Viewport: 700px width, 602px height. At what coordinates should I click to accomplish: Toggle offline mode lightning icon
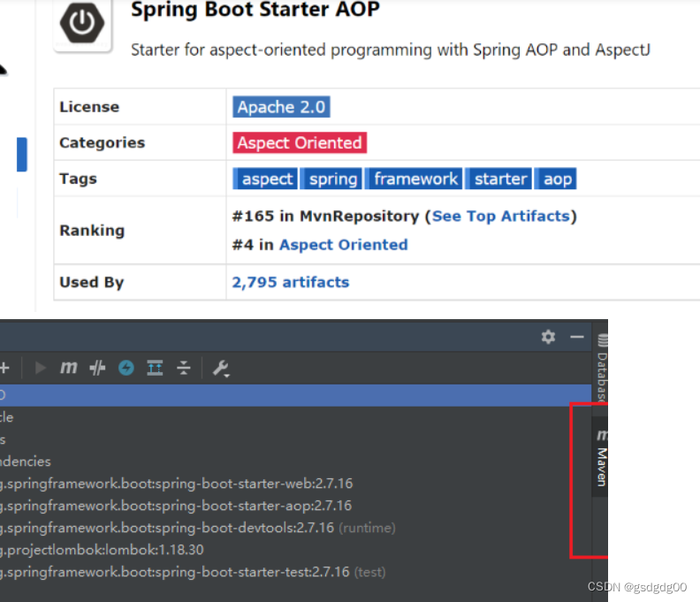tap(126, 368)
